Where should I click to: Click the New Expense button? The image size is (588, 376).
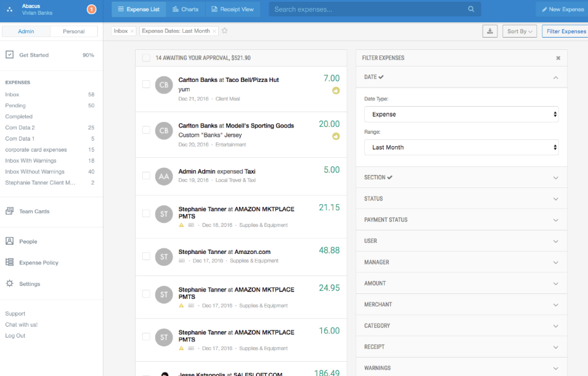point(562,9)
